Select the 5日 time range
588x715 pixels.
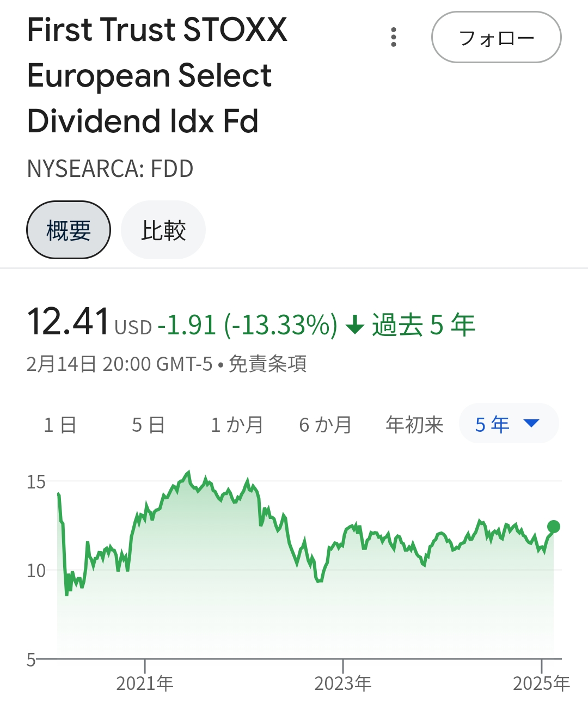148,425
